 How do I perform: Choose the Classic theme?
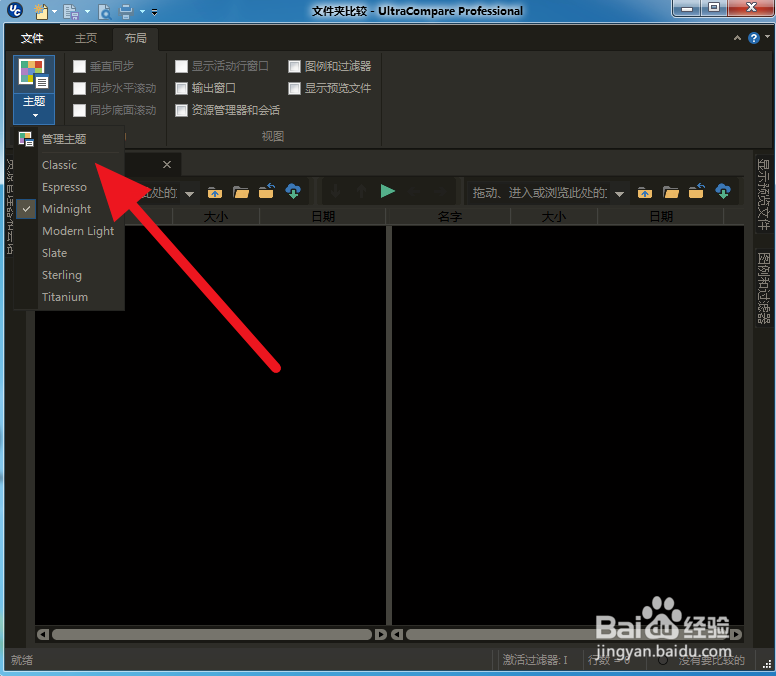69,165
